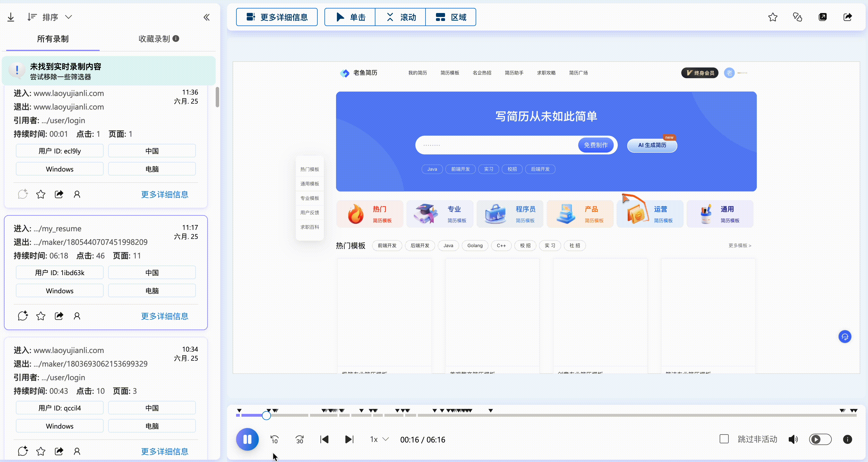Image resolution: width=868 pixels, height=462 pixels.
Task: Switch to the 收藏录制 tab
Action: click(154, 39)
